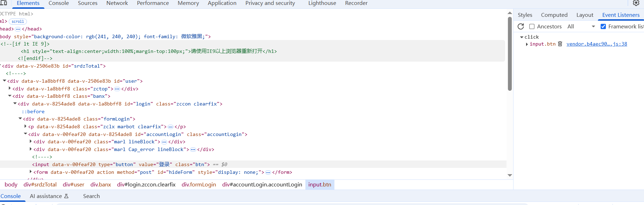Image resolution: width=644 pixels, height=205 pixels.
Task: Open DevTools settings gear
Action: pyautogui.click(x=636, y=3)
